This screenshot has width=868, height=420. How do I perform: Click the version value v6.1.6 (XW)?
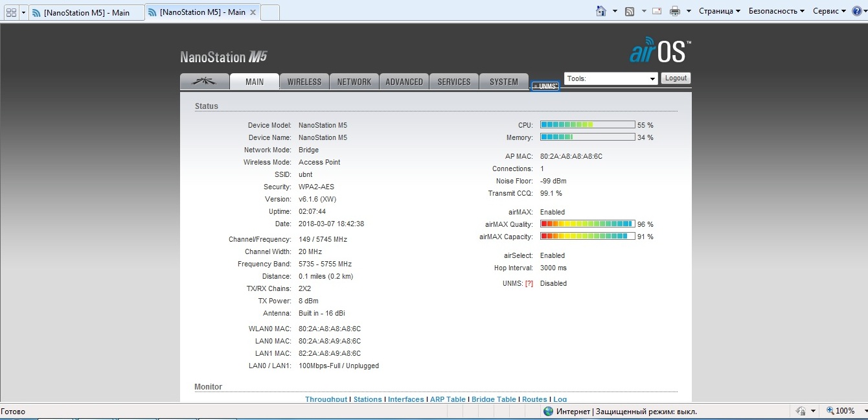tap(317, 199)
